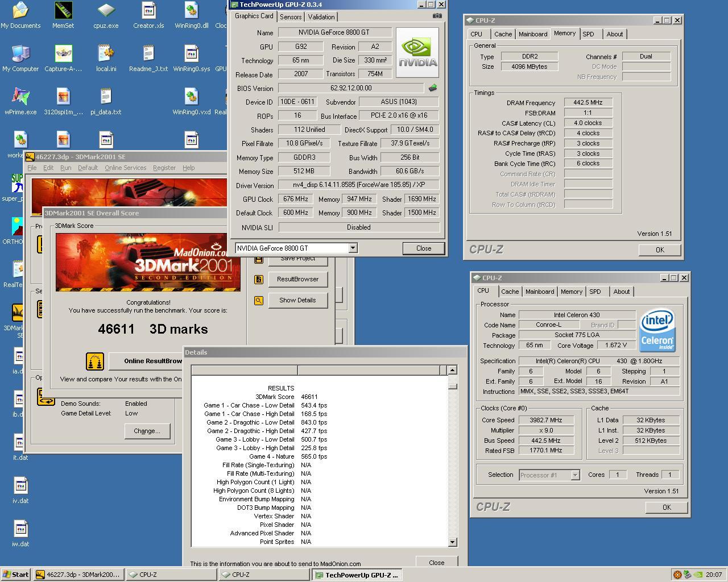Image resolution: width=728 pixels, height=582 pixels.
Task: Open local.ini file icon
Action: 106,59
